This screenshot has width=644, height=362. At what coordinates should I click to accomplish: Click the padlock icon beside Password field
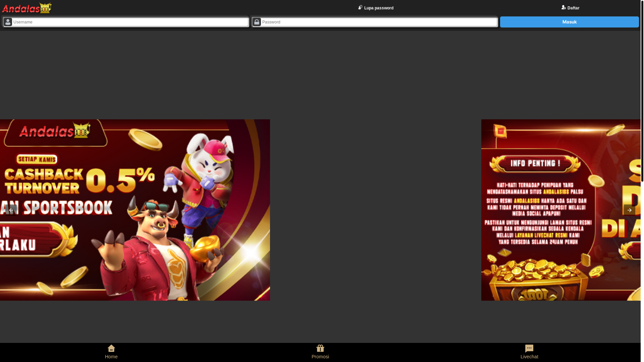coord(257,22)
